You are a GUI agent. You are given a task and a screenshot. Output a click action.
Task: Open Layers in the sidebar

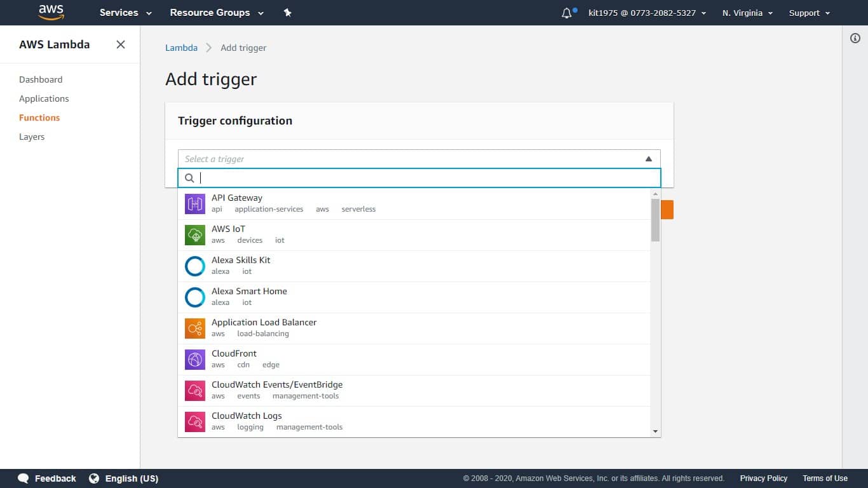tap(32, 137)
